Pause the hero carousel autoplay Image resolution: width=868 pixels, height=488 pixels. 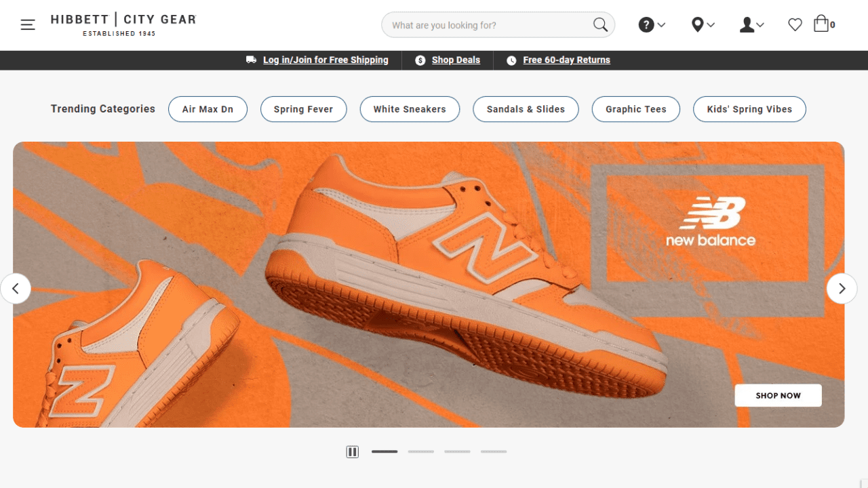click(x=352, y=451)
